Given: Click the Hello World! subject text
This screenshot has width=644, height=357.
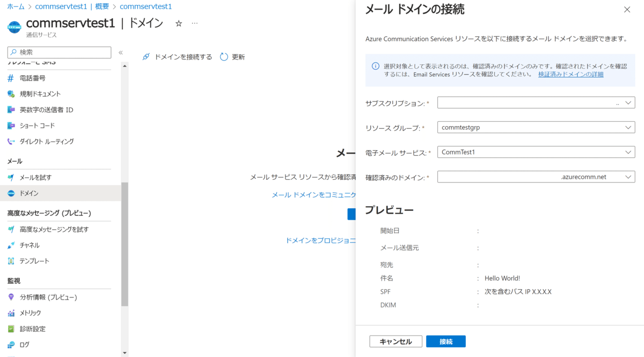Looking at the screenshot, I should point(502,278).
